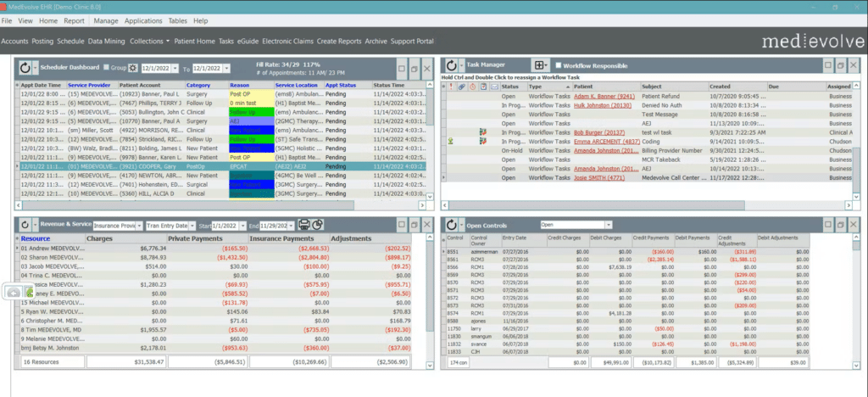Image resolution: width=868 pixels, height=397 pixels.
Task: Open the Help menu
Action: pyautogui.click(x=200, y=20)
